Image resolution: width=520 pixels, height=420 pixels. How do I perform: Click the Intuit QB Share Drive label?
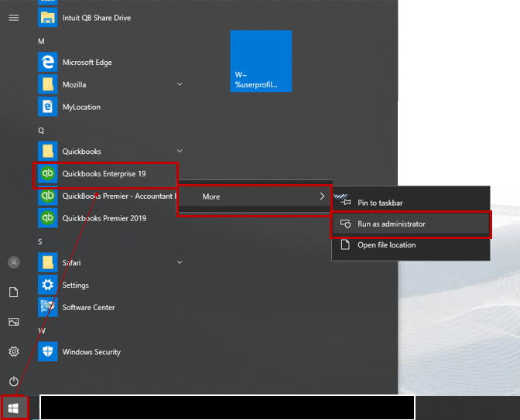click(x=97, y=18)
